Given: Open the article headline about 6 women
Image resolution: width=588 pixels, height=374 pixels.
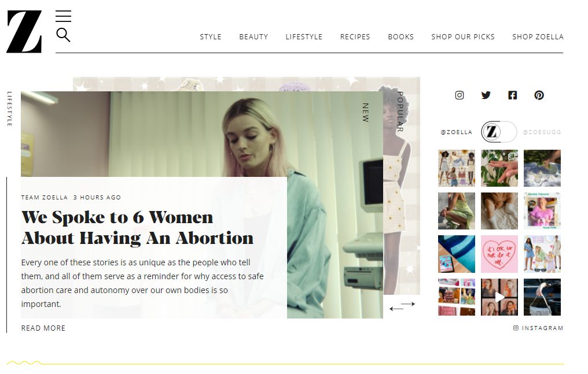Looking at the screenshot, I should (137, 228).
